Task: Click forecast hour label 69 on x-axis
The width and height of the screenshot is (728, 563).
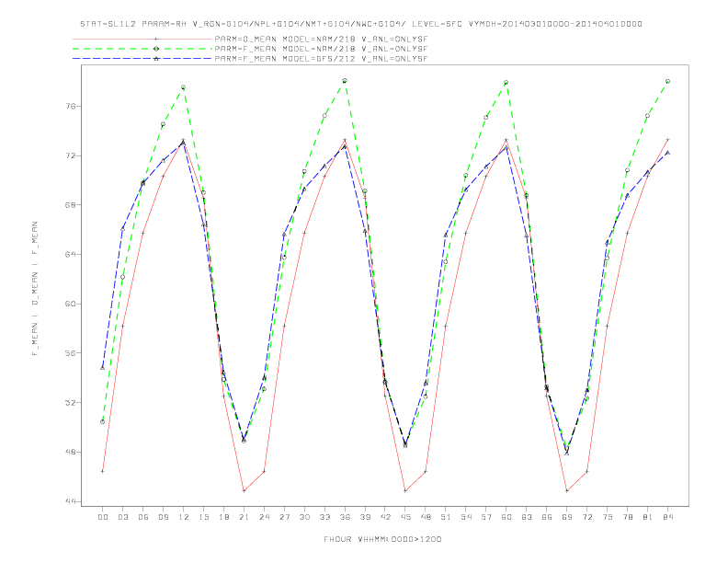Action: coord(567,517)
